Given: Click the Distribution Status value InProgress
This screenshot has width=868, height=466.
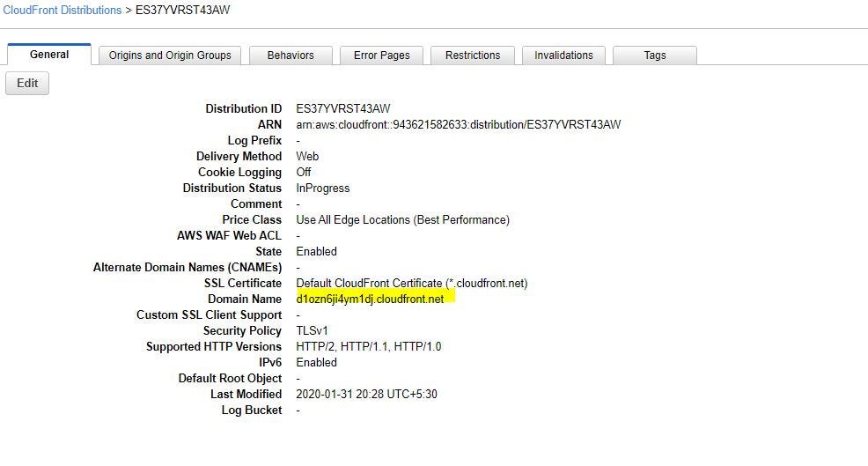Looking at the screenshot, I should click(x=323, y=189).
